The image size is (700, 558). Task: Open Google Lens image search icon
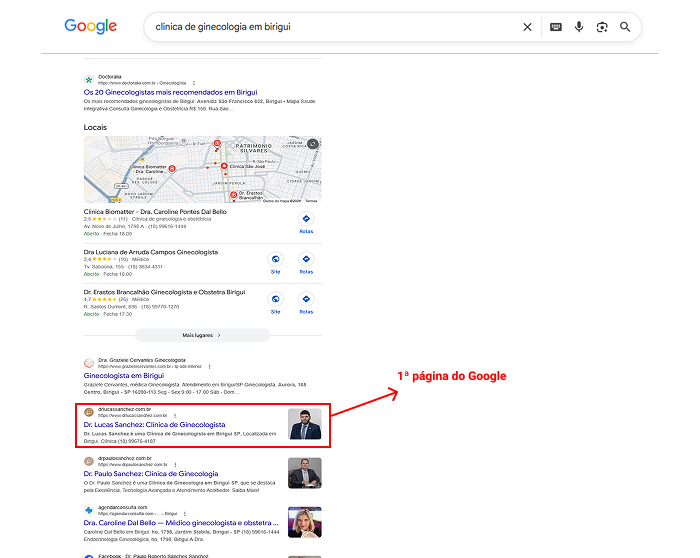click(x=602, y=27)
